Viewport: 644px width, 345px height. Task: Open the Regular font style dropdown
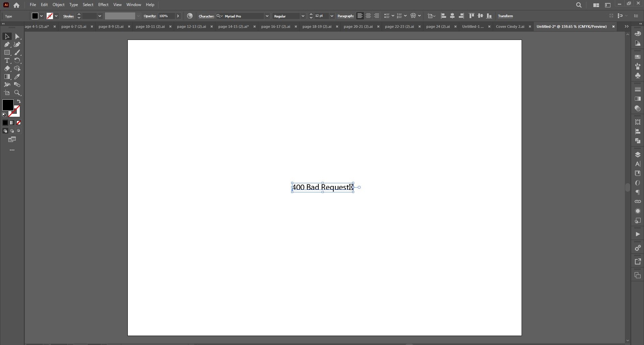tap(303, 16)
